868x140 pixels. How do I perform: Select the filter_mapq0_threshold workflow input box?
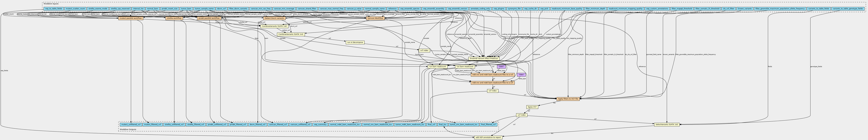[682, 8]
